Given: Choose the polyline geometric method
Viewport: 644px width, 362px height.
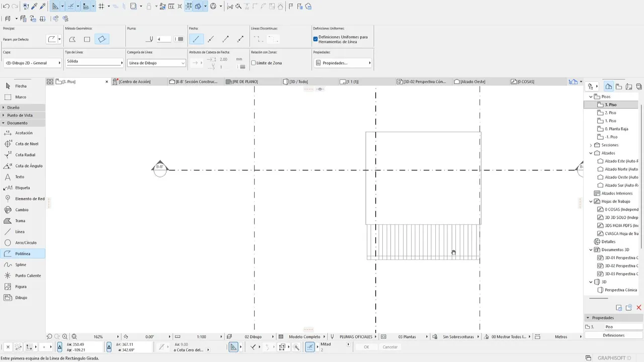Looking at the screenshot, I should pos(72,39).
